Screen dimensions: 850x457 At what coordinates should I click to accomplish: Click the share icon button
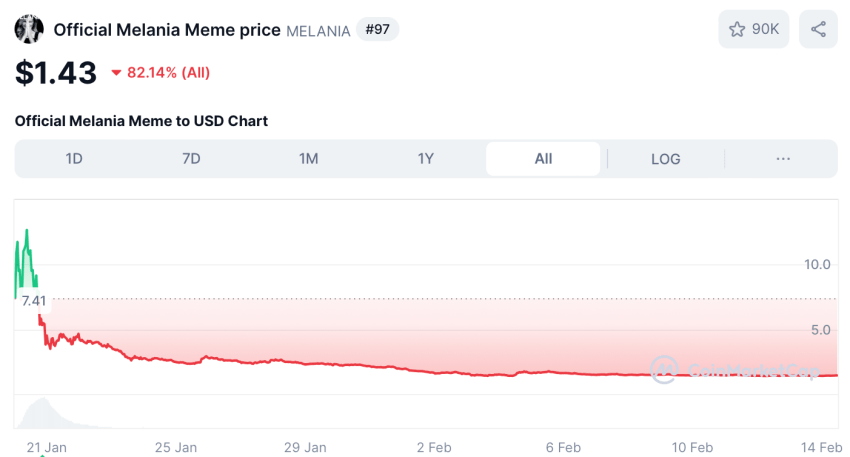pos(819,29)
